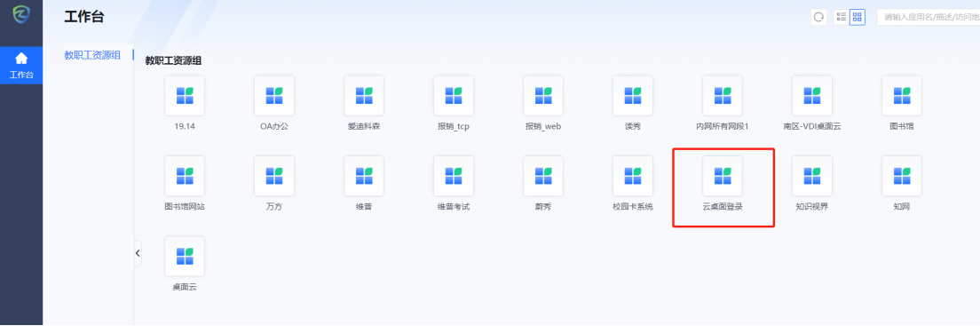
Task: Open the 图书馆 application icon
Action: click(x=902, y=96)
